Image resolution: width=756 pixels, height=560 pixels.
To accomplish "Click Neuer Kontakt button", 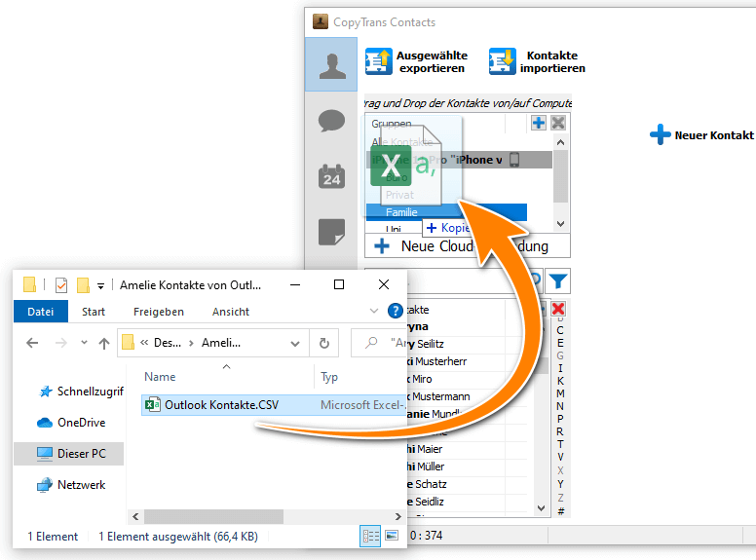I will [x=701, y=135].
